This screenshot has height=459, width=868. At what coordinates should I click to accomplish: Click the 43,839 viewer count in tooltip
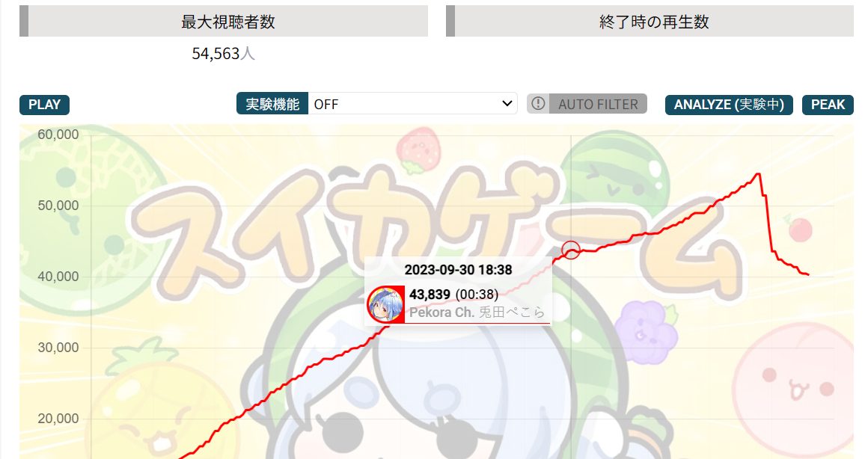click(430, 295)
